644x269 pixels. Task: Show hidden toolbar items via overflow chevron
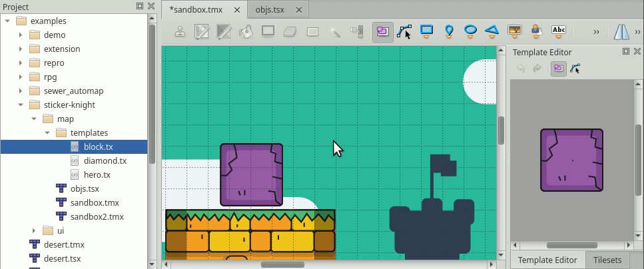[x=596, y=31]
